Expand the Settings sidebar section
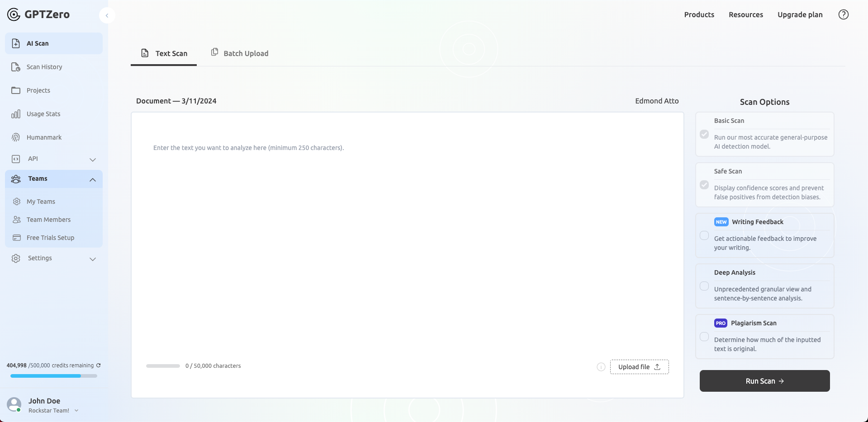The image size is (868, 422). pyautogui.click(x=92, y=259)
